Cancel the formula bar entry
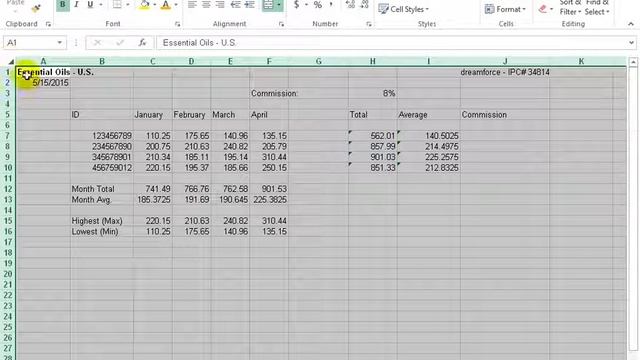This screenshot has height=360, width=640. [x=98, y=42]
